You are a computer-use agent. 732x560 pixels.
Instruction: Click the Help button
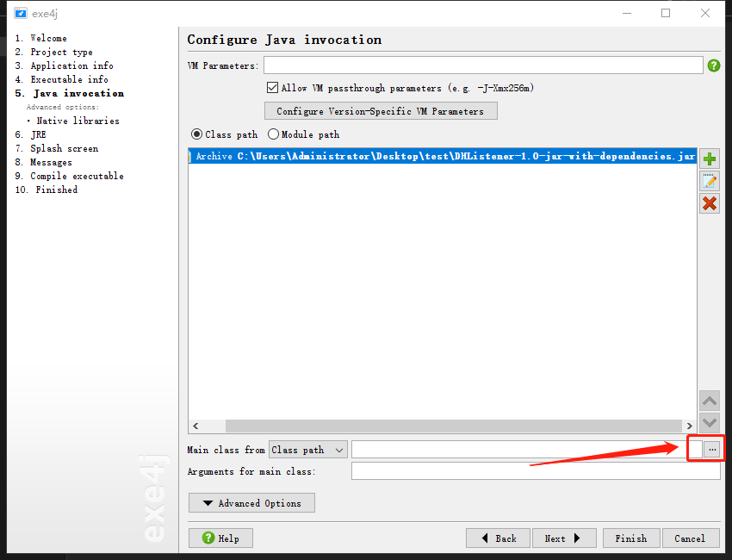[220, 538]
